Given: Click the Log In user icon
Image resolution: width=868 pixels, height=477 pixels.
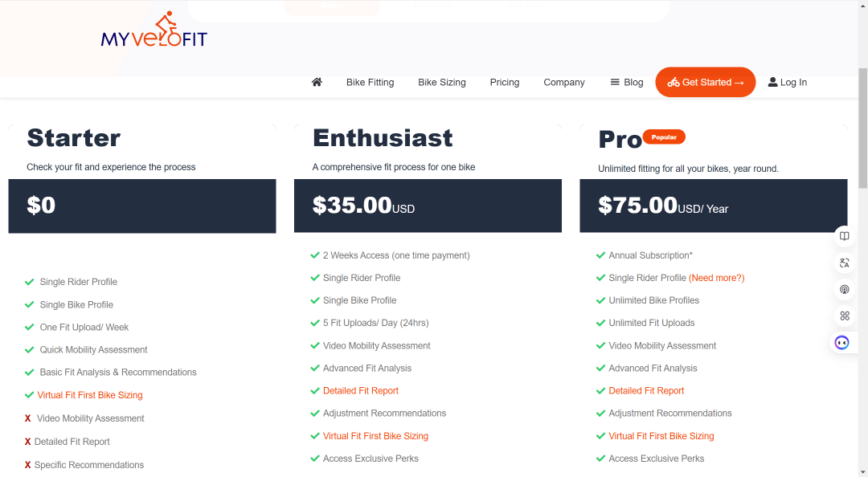Looking at the screenshot, I should pos(773,82).
